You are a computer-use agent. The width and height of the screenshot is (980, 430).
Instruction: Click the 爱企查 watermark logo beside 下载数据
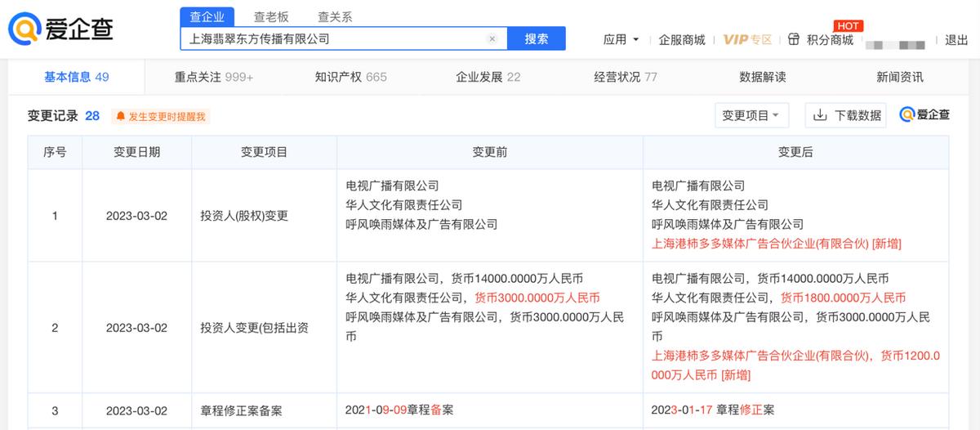point(924,115)
